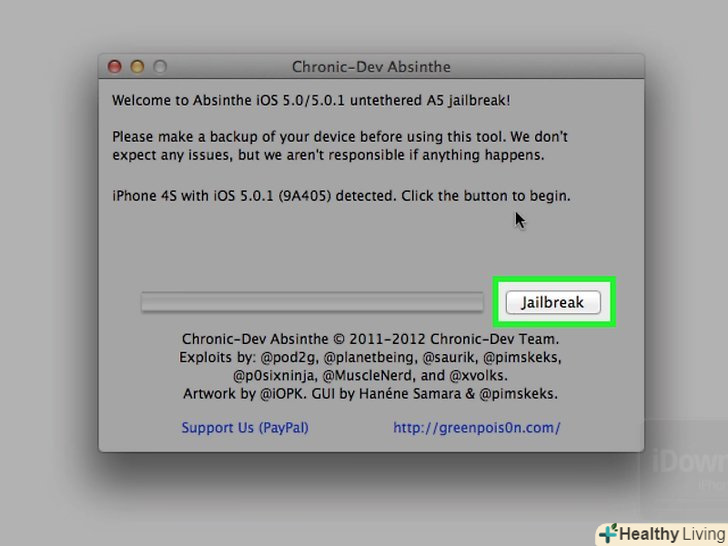Click the 'Exploits by: @pod2g' credits line
This screenshot has width=728, height=546.
pyautogui.click(x=370, y=358)
